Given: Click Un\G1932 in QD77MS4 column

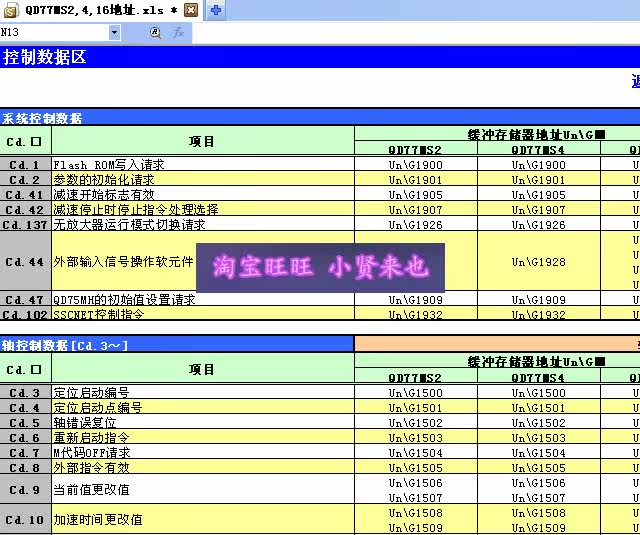Looking at the screenshot, I should click(x=539, y=314).
